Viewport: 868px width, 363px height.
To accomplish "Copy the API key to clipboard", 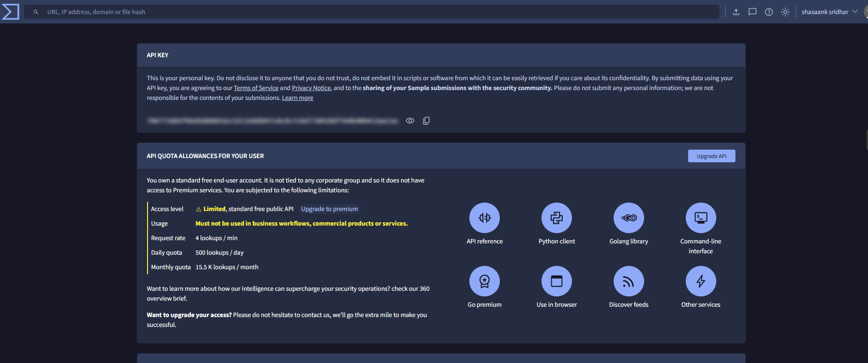I will coord(426,121).
